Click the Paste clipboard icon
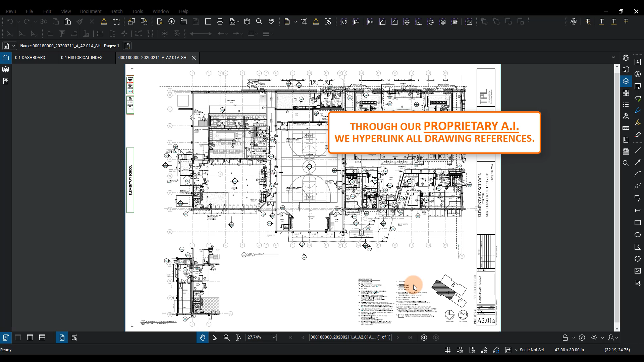Screen dimensions: 644x362 [x=68, y=22]
